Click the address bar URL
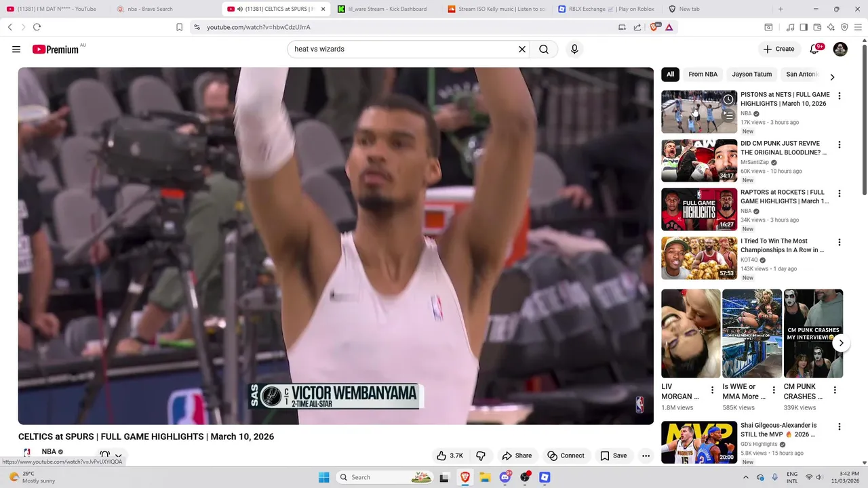The width and height of the screenshot is (868, 488). pyautogui.click(x=258, y=27)
